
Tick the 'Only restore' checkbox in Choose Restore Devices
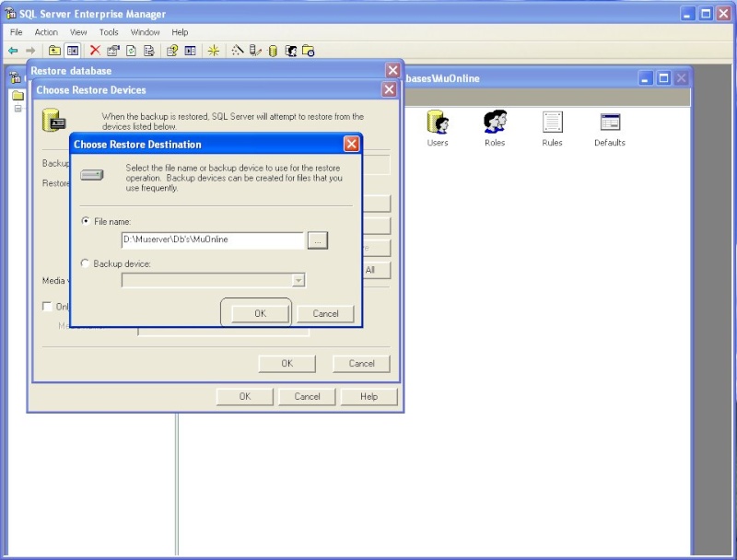[47, 307]
